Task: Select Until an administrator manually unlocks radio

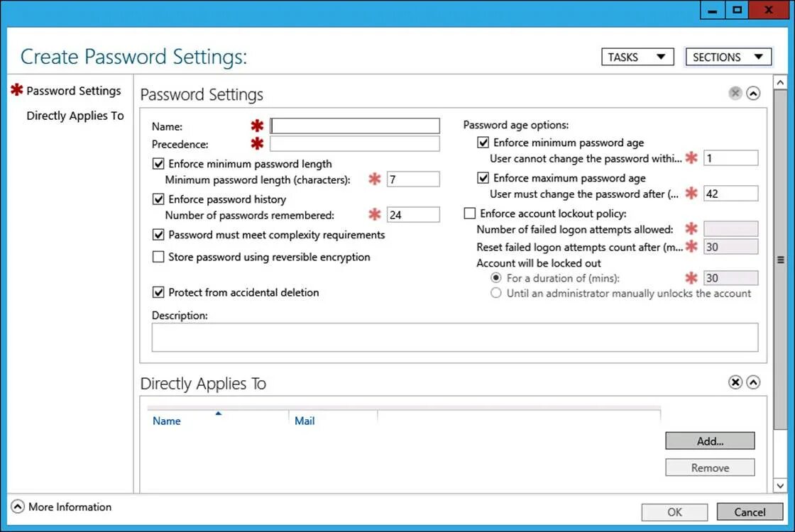Action: (x=496, y=293)
